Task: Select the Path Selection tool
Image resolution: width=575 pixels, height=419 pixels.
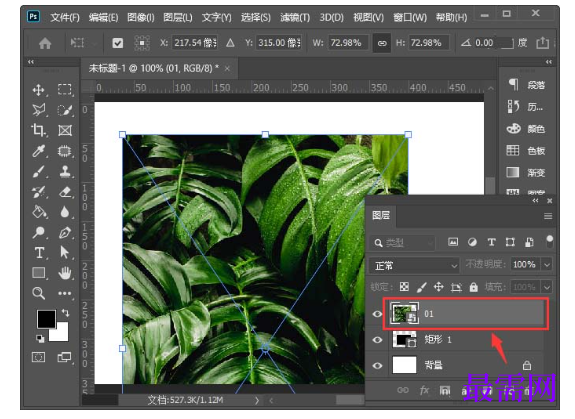Action: coord(65,253)
